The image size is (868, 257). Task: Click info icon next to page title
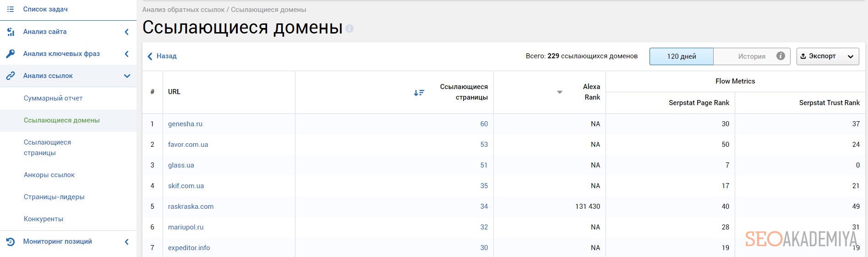349,28
